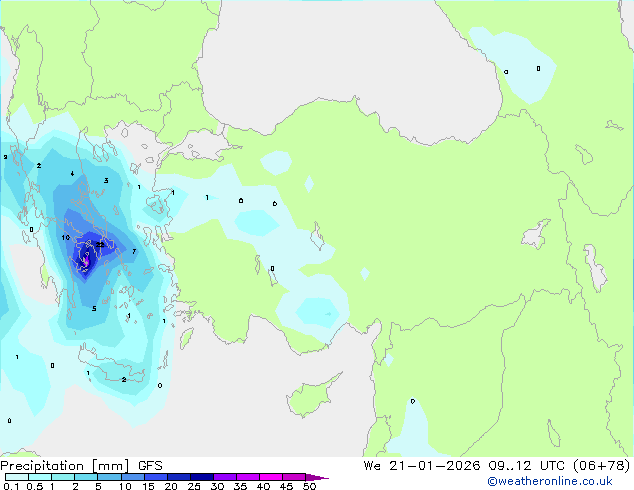Click the '5' precipitation value on the map
Viewport: 634px width, 490px height.
click(x=94, y=309)
